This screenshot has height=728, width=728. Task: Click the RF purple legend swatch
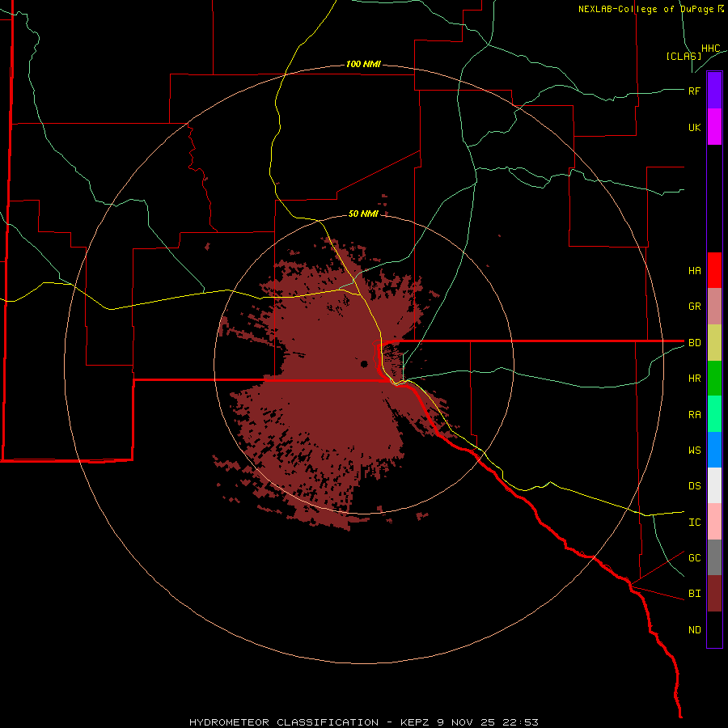(714, 91)
